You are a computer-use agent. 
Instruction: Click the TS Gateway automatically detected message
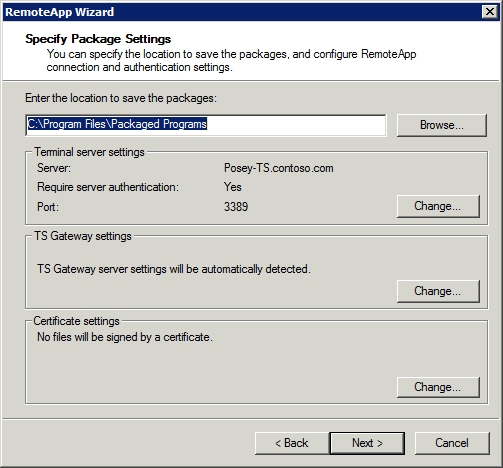pos(174,269)
